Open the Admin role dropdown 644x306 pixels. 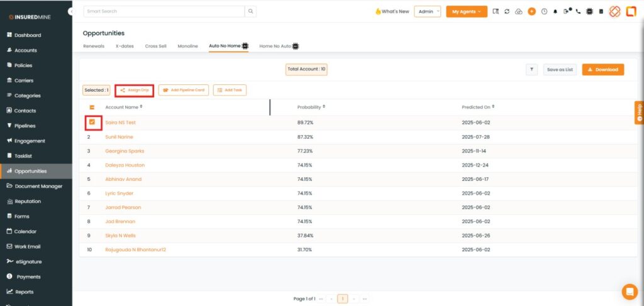pyautogui.click(x=428, y=11)
